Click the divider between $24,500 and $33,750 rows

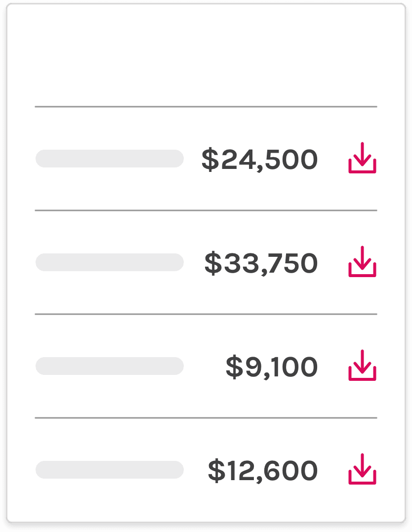(x=206, y=211)
